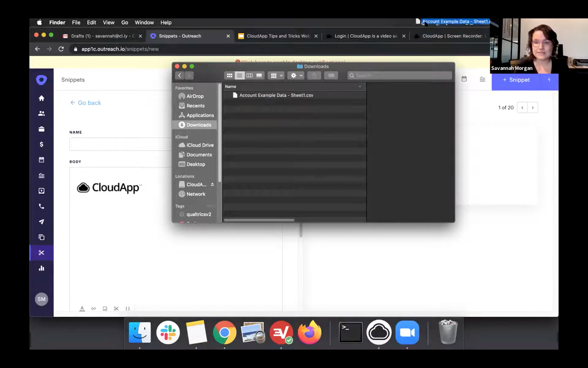Screen dimensions: 588x368
Task: Open CloudApp from the Dock
Action: click(379, 332)
